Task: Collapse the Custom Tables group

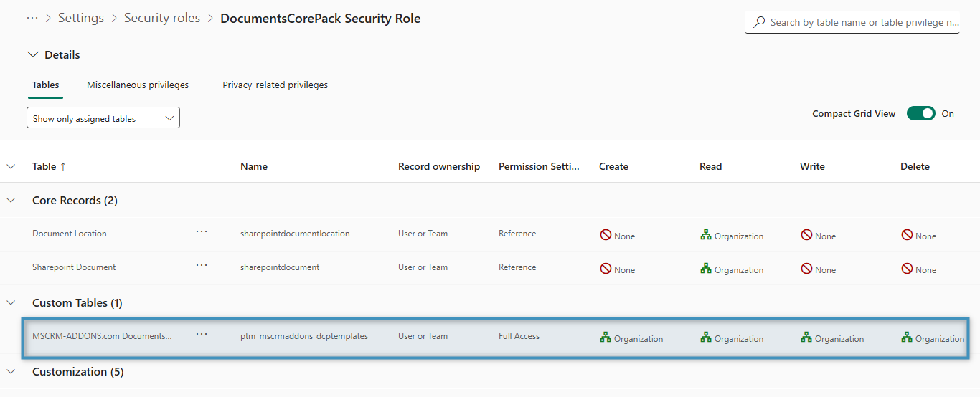Action: click(11, 303)
